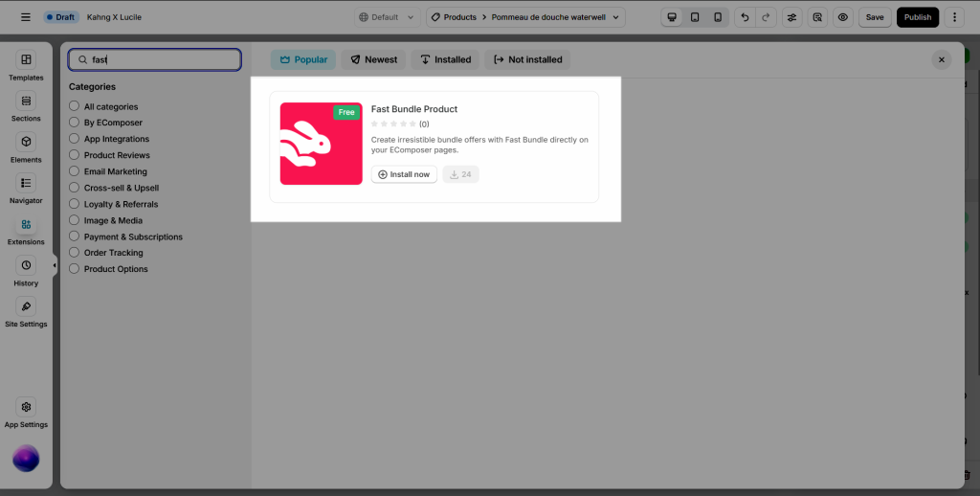Open the Products page selector dropdown
Screen dimensions: 980x496
click(525, 17)
